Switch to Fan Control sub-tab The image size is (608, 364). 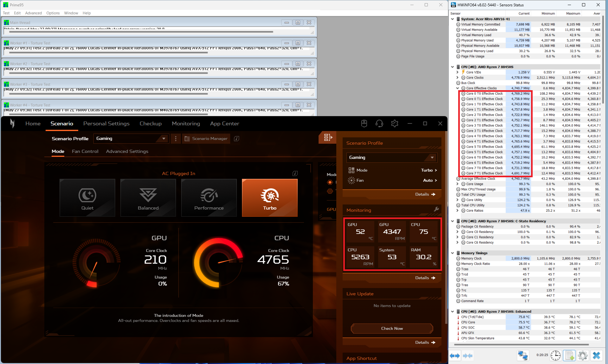pyautogui.click(x=85, y=151)
